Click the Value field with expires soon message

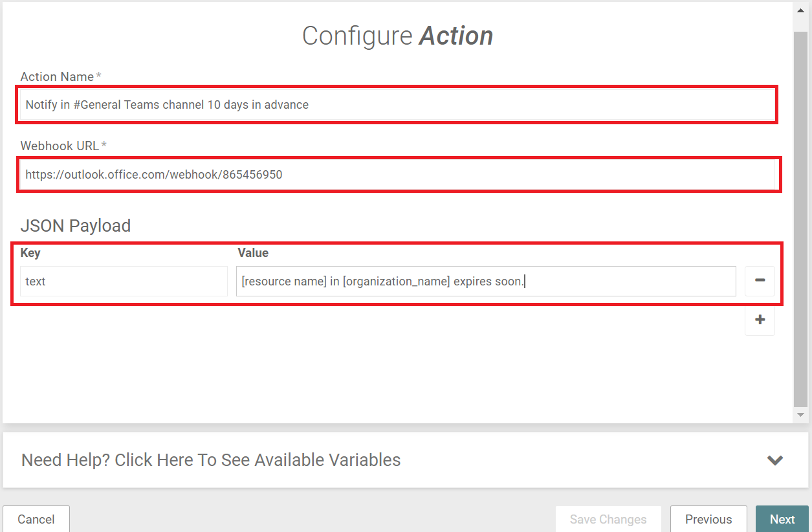(x=486, y=282)
